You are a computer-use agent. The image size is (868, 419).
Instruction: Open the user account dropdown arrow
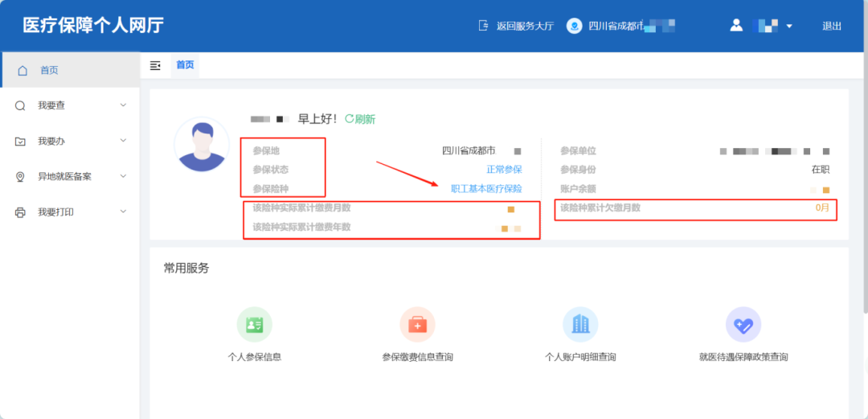click(x=789, y=26)
